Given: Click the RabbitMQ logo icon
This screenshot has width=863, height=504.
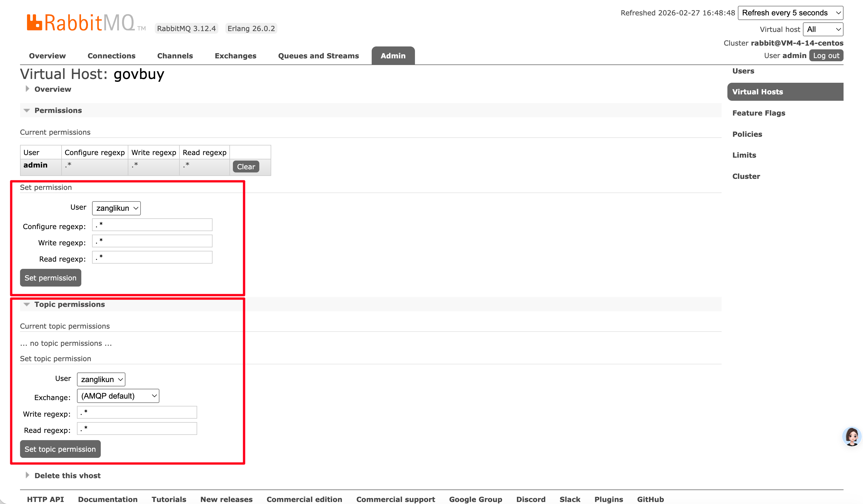Looking at the screenshot, I should tap(34, 23).
